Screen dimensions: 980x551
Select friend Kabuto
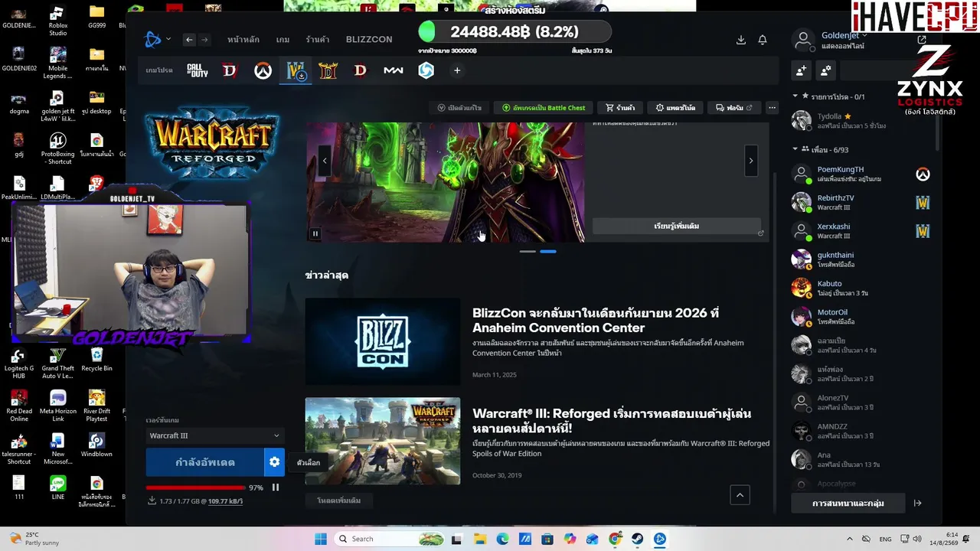[861, 289]
